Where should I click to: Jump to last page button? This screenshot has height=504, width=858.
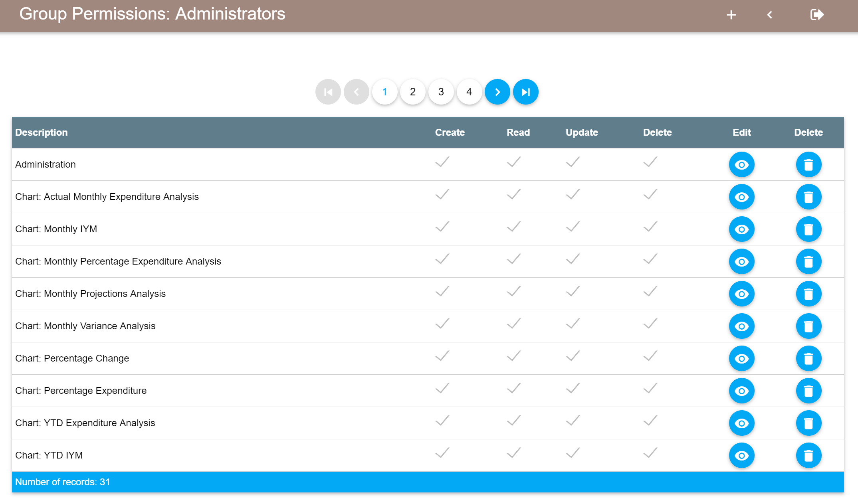coord(525,92)
